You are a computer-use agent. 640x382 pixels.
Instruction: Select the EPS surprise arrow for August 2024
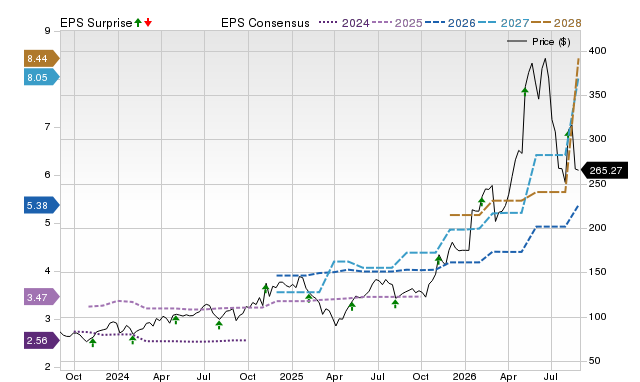coord(219,325)
